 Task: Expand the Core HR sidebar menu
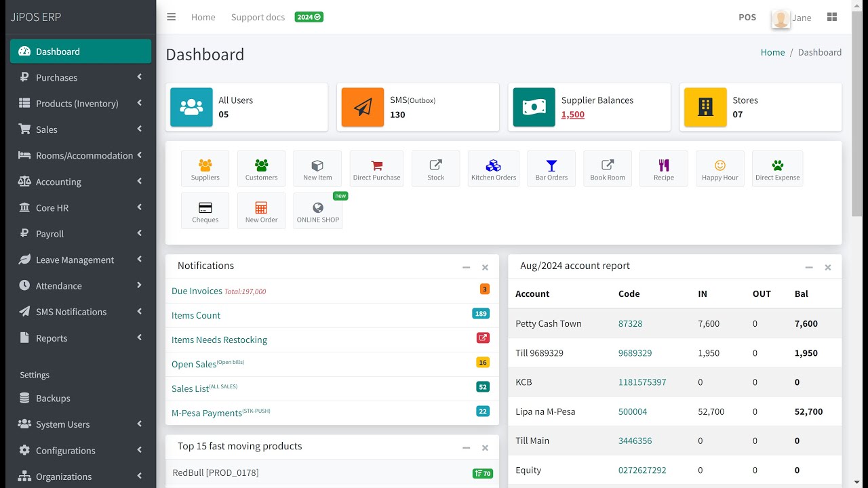81,207
